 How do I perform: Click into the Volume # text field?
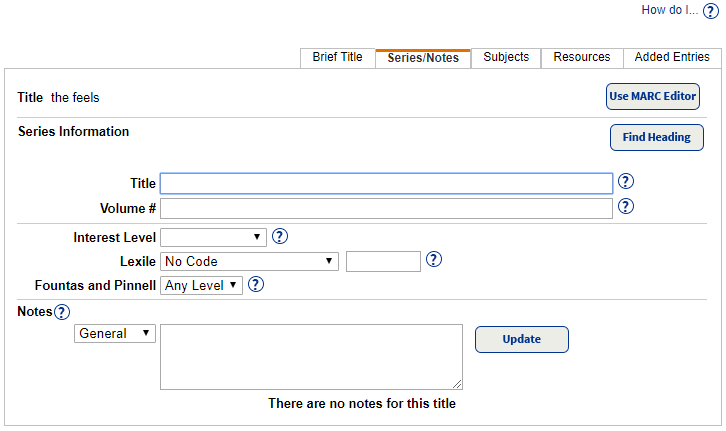point(386,208)
